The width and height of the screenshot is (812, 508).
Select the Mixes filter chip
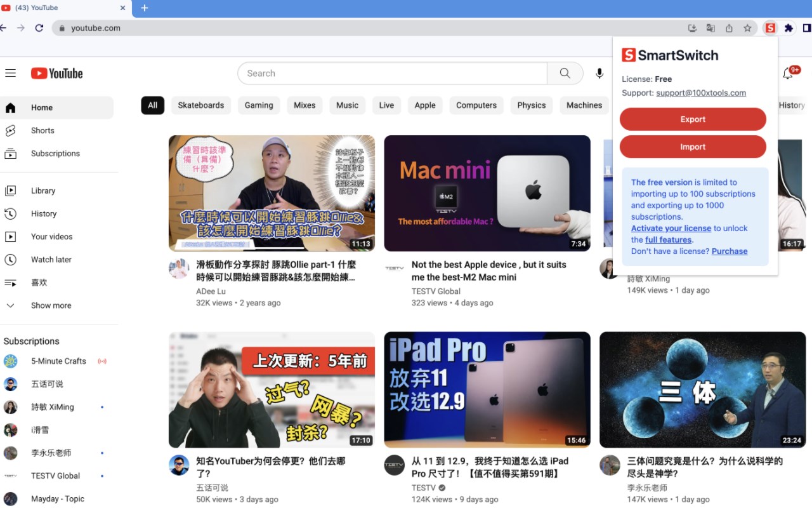(304, 105)
